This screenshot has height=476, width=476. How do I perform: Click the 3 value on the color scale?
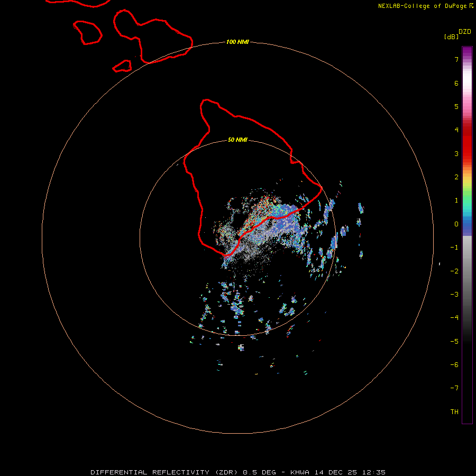coord(456,153)
